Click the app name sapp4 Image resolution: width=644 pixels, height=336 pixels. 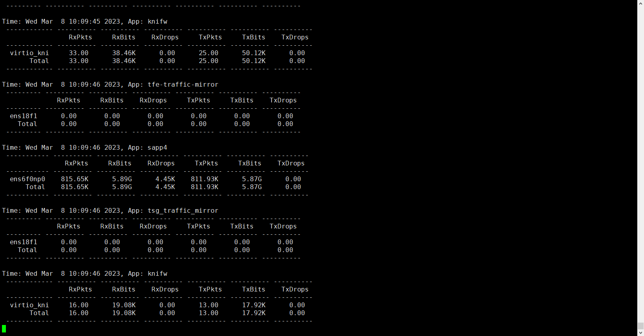click(157, 148)
